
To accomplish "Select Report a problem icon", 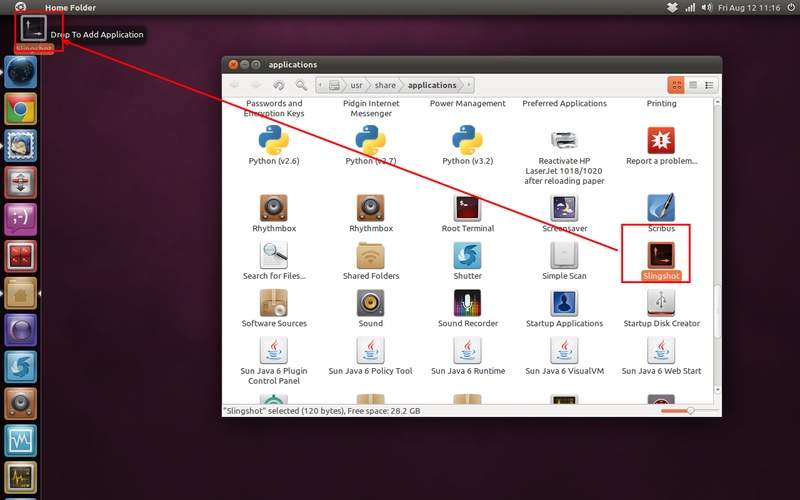I will pos(661,140).
